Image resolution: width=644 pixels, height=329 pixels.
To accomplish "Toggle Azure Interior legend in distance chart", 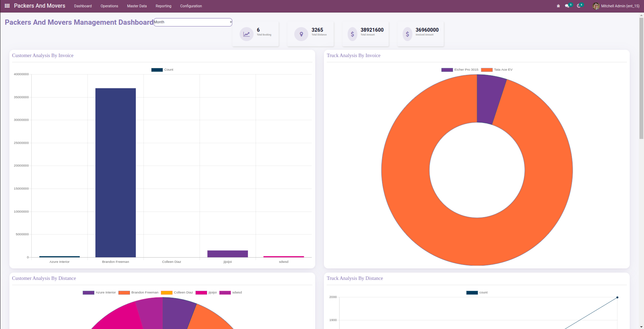I will tap(99, 292).
